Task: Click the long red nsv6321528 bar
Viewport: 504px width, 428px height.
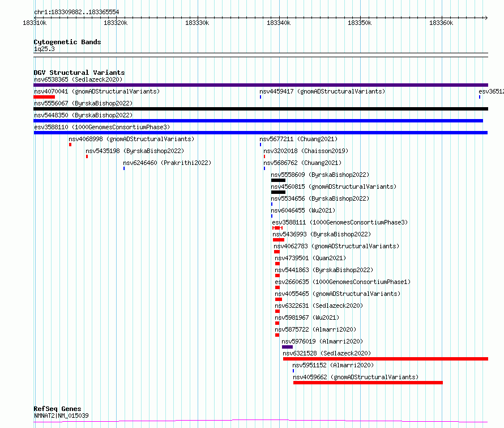Action: coord(386,359)
